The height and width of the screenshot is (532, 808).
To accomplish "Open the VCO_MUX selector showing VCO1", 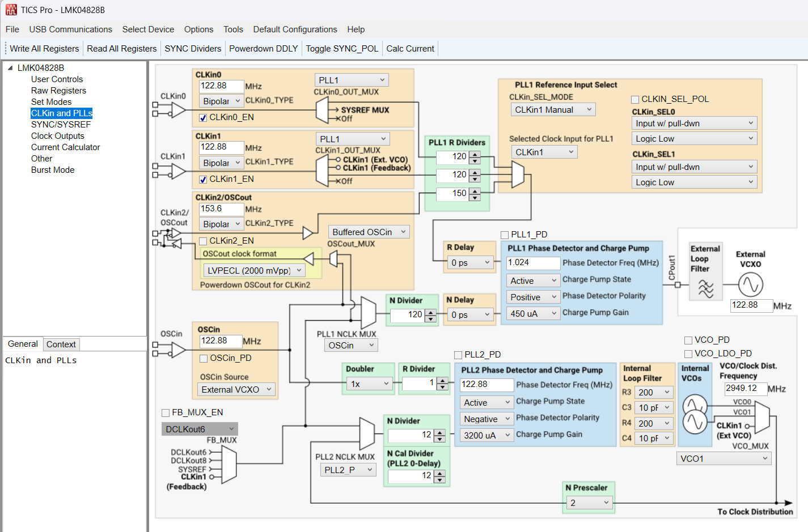I will point(724,458).
